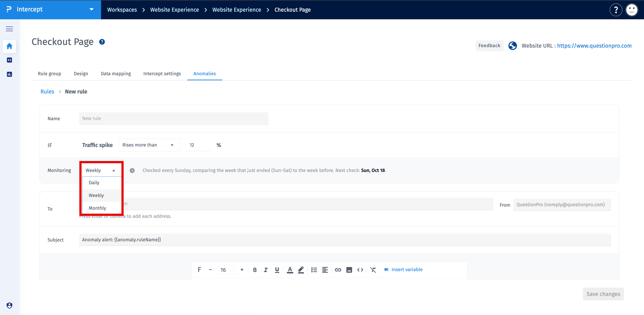Go back to the Rules breadcrumb link
The image size is (644, 315).
(47, 91)
